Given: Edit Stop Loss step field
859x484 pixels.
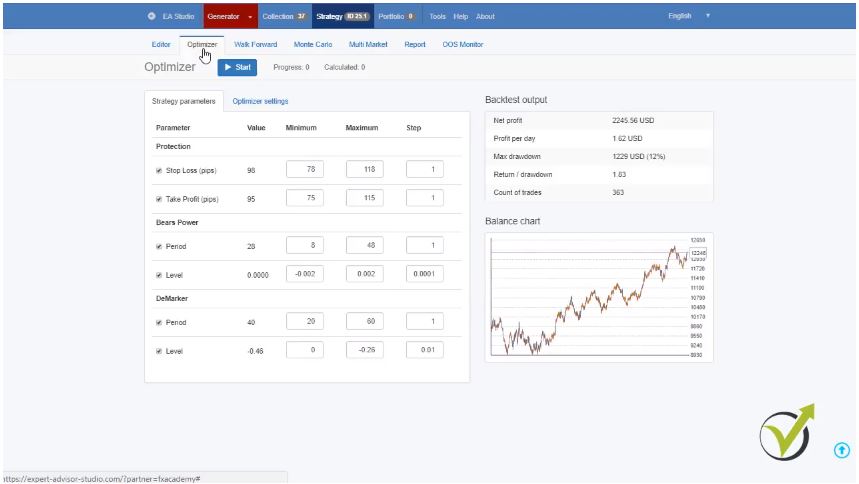Looking at the screenshot, I should tap(425, 169).
